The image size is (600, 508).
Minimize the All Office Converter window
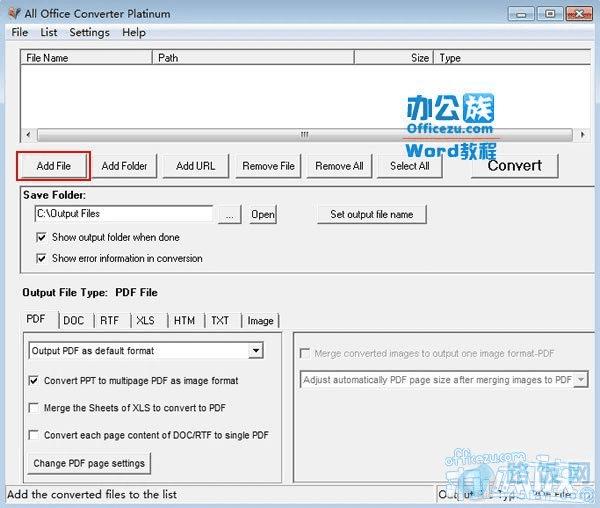click(x=520, y=14)
